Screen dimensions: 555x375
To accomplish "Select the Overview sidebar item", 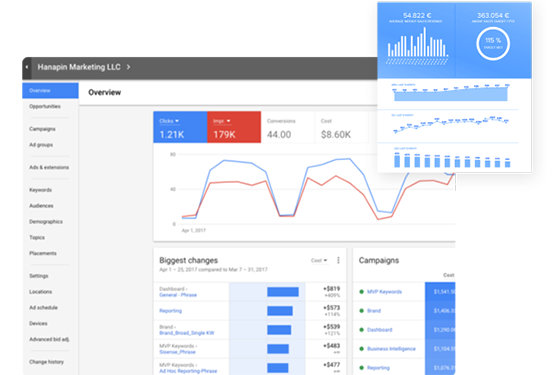I will [50, 91].
